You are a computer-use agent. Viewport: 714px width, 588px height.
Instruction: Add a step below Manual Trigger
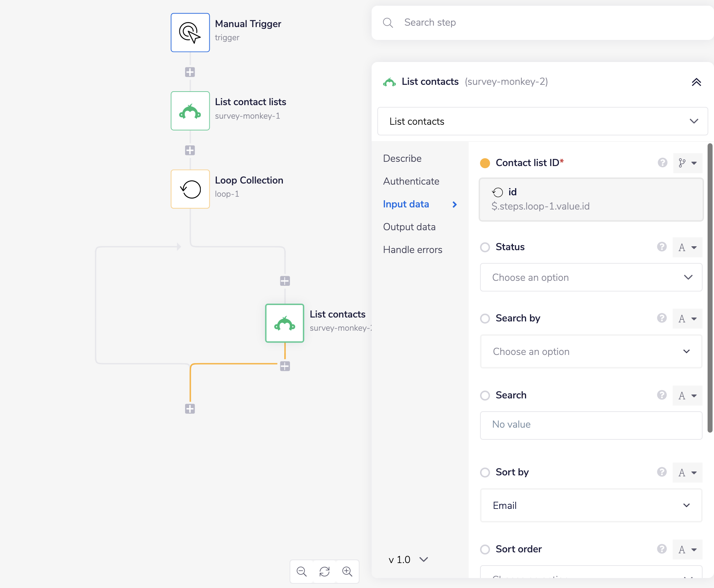pyautogui.click(x=190, y=72)
